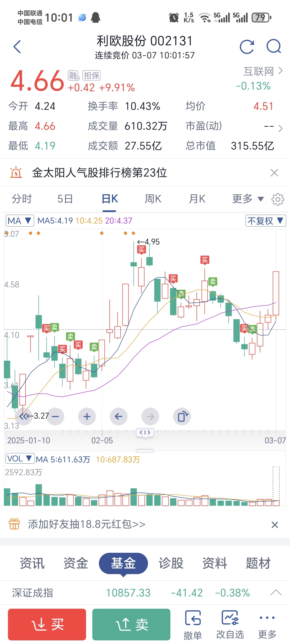Open chart settings gear icon

(278, 199)
